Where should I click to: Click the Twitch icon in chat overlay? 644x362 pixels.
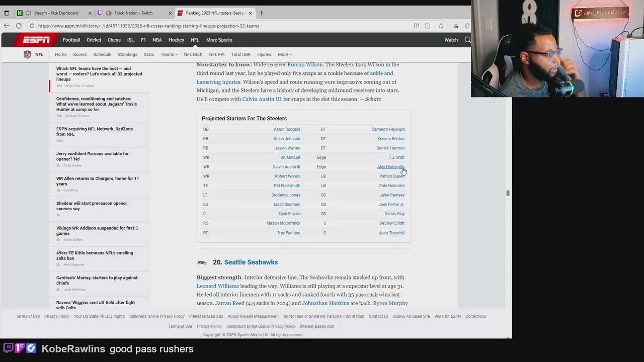[8, 348]
